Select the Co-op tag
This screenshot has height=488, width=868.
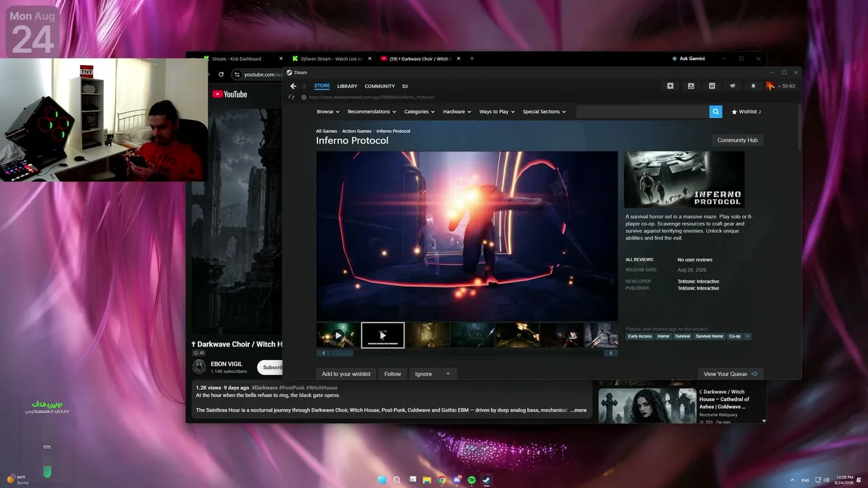(734, 336)
